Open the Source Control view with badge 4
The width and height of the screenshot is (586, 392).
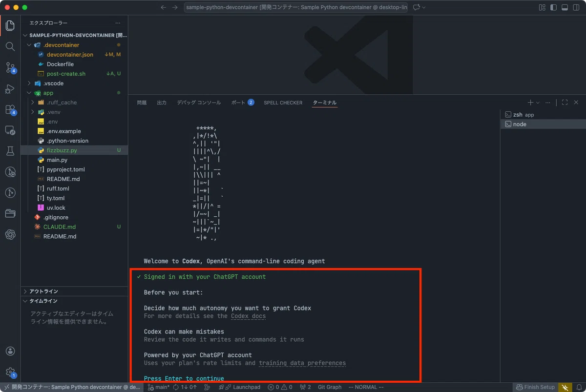point(10,68)
